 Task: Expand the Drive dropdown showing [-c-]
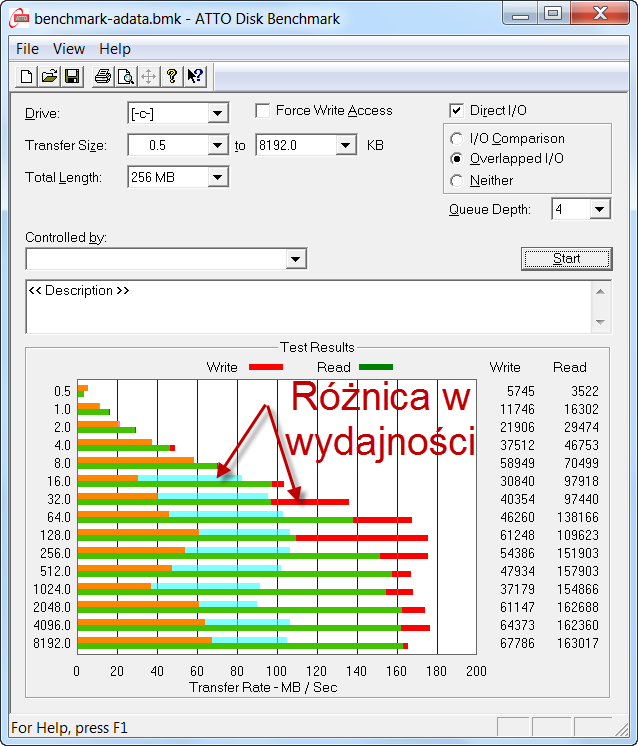(217, 113)
